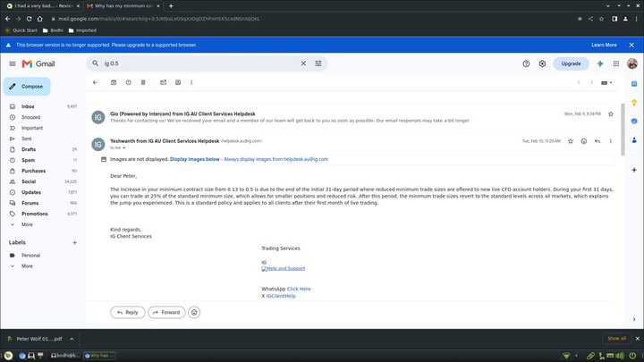This screenshot has width=644, height=362.
Task: Open Google Keep side panel icon
Action: [x=634, y=103]
